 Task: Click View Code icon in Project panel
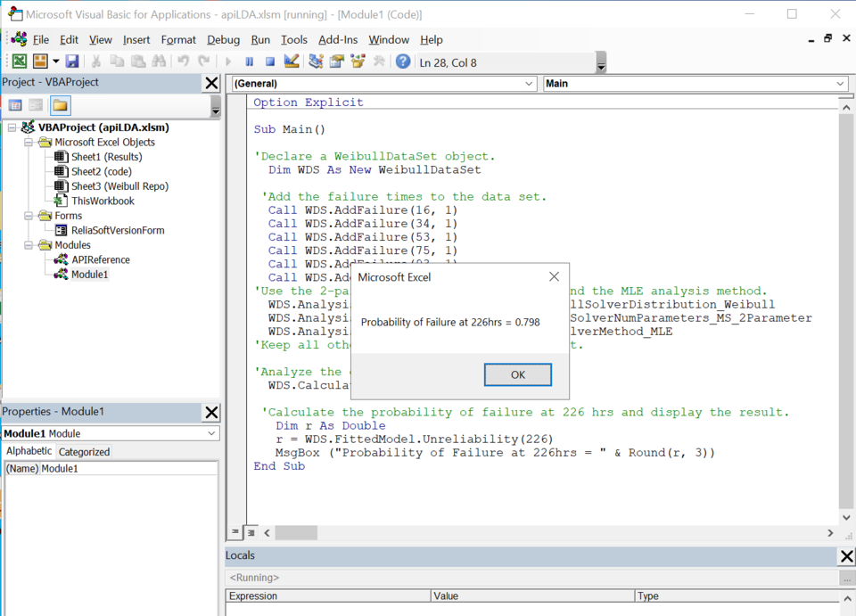pos(15,105)
